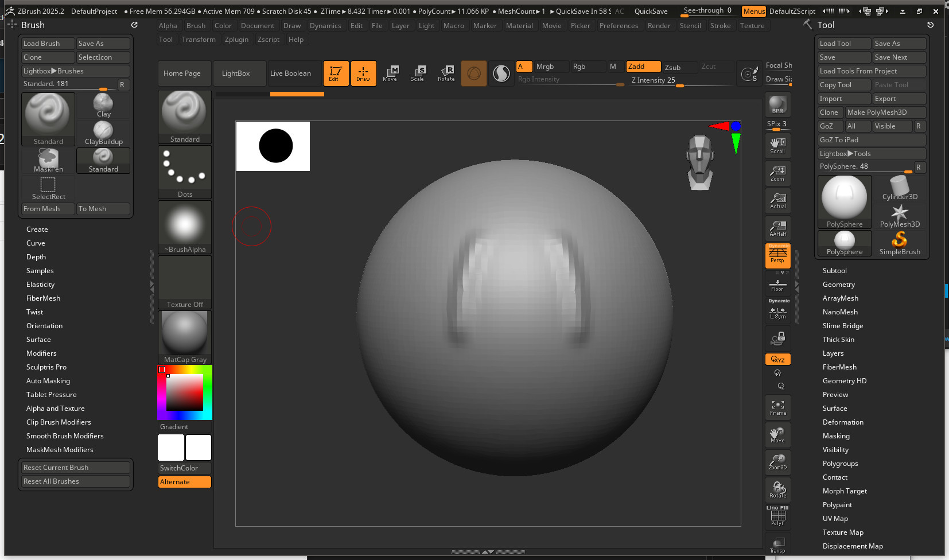Expand the Geometry subpalette
The image size is (949, 560).
(838, 285)
